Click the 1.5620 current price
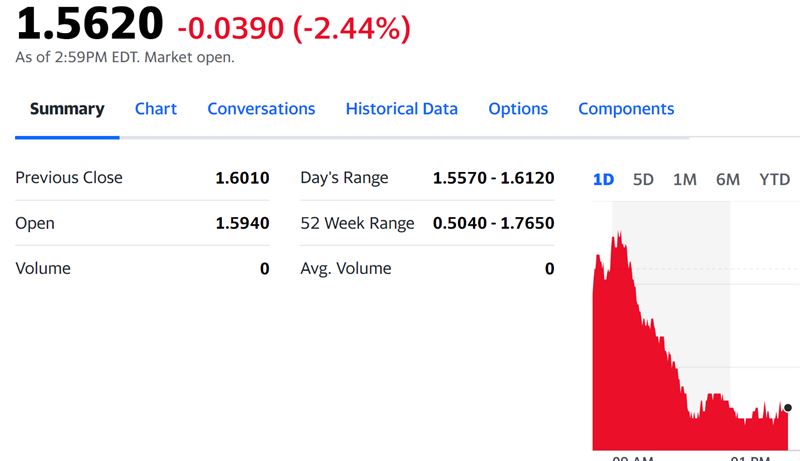Viewport: 800px width, 461px height. coord(89,23)
